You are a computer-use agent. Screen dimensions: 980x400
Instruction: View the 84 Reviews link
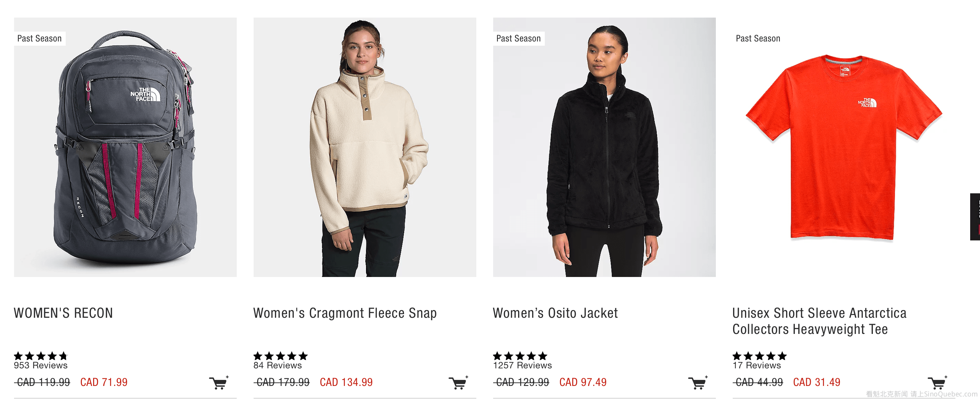pyautogui.click(x=278, y=365)
